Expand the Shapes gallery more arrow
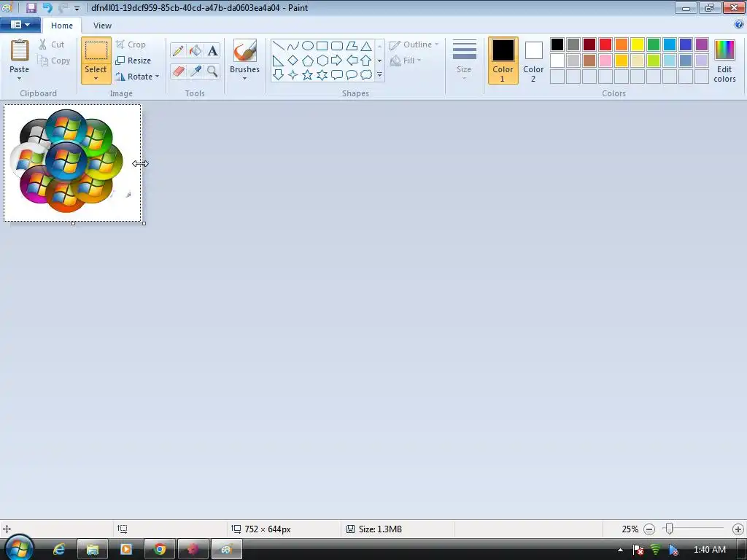The height and width of the screenshot is (560, 747). (x=379, y=75)
